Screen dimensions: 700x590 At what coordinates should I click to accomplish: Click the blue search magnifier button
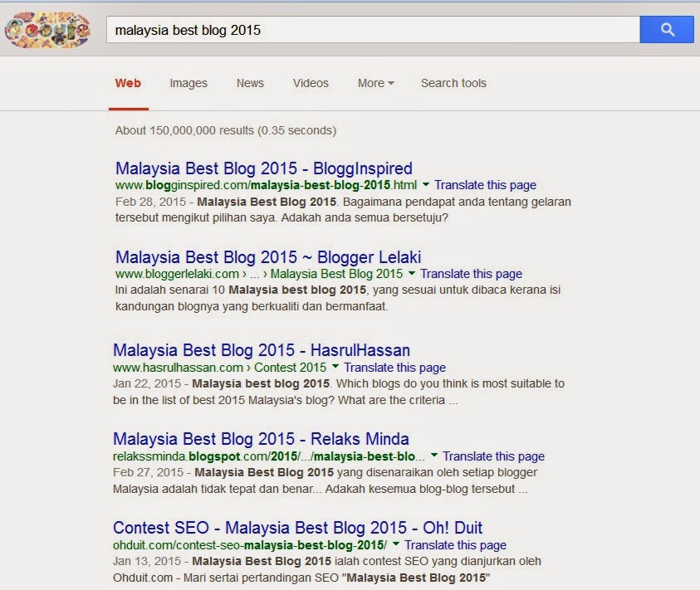667,29
